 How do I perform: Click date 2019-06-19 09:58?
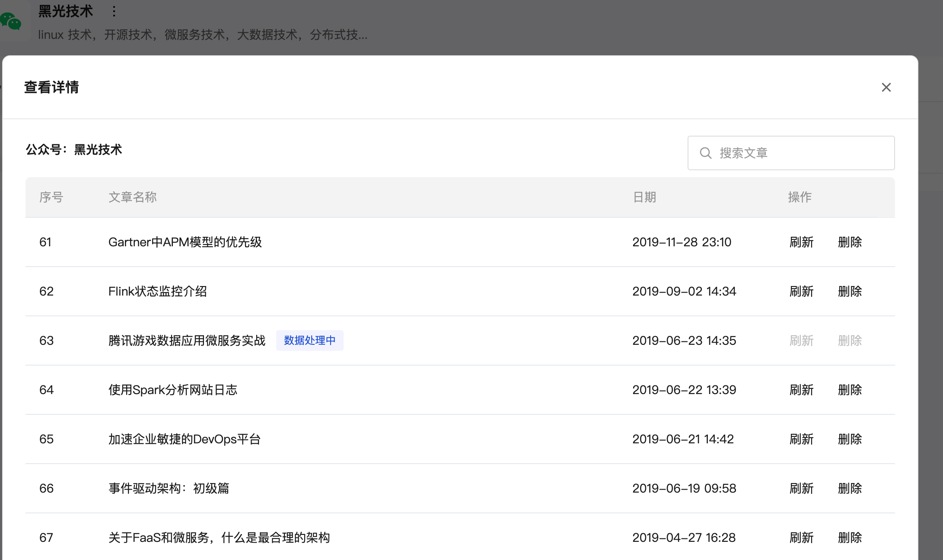pos(684,488)
